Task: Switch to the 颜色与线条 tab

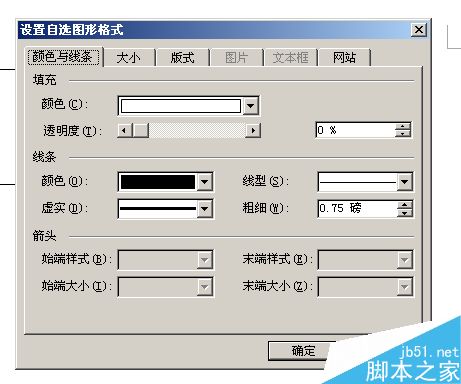Action: point(63,57)
